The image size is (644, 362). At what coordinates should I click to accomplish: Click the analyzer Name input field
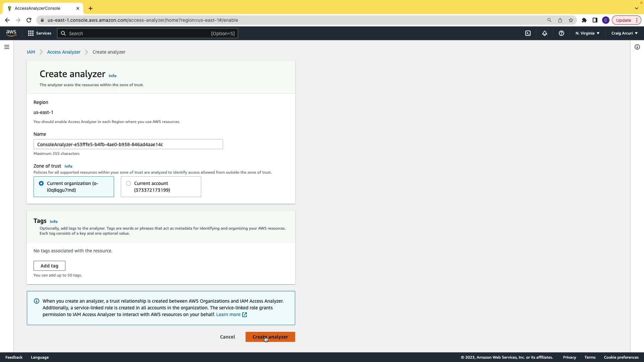click(x=128, y=144)
